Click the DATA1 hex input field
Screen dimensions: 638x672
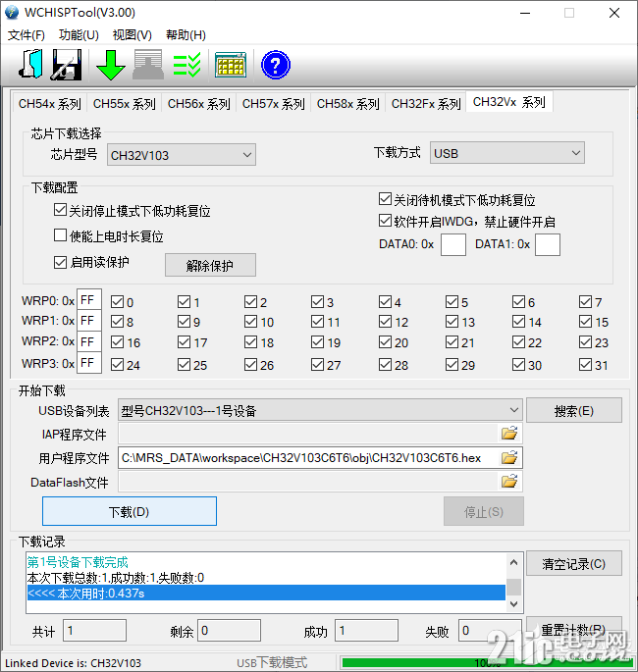[547, 244]
